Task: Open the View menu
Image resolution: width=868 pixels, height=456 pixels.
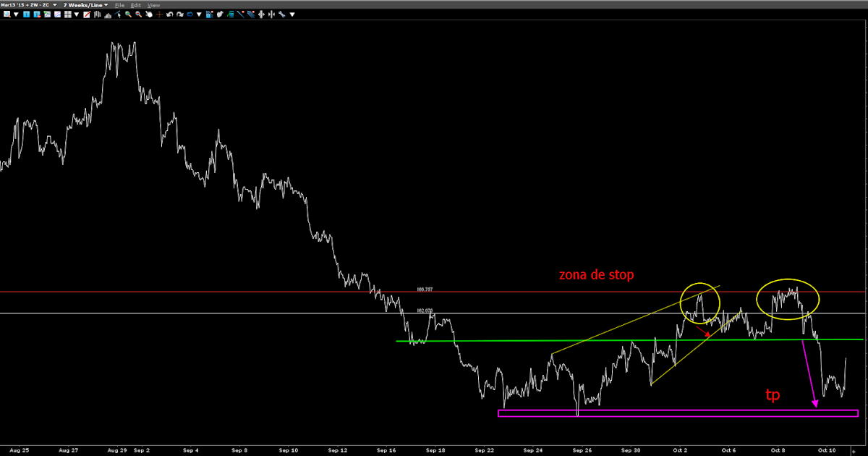Action: tap(153, 5)
